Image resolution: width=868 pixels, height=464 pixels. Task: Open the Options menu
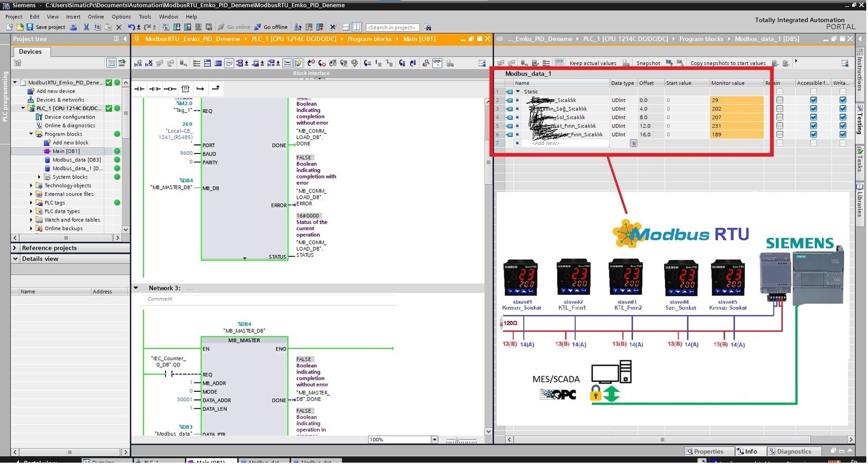[x=121, y=17]
